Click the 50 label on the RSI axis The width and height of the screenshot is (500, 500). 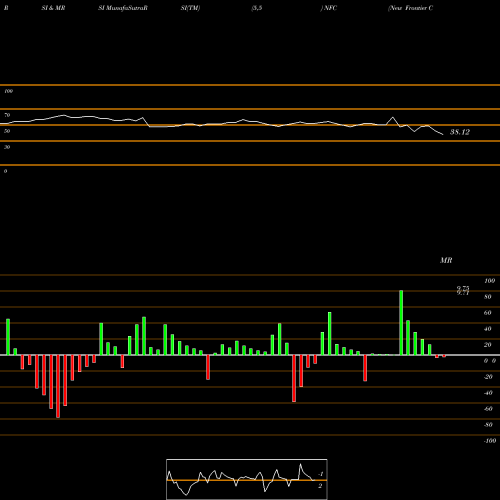tap(7, 131)
